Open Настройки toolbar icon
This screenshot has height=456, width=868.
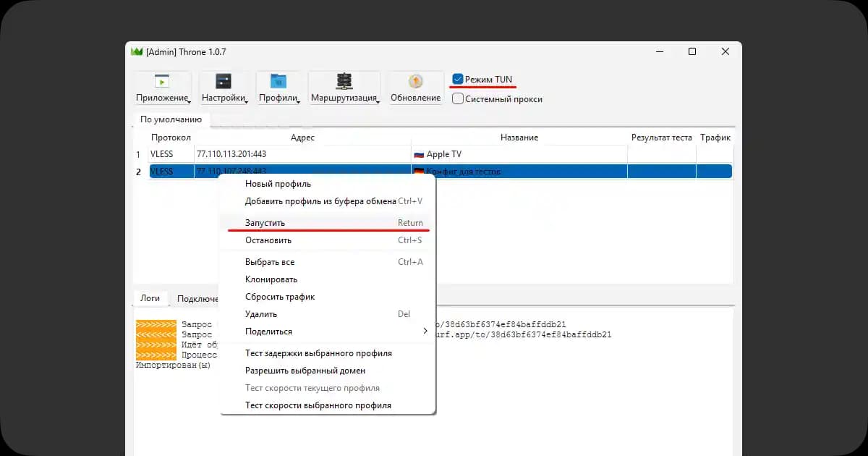click(224, 81)
